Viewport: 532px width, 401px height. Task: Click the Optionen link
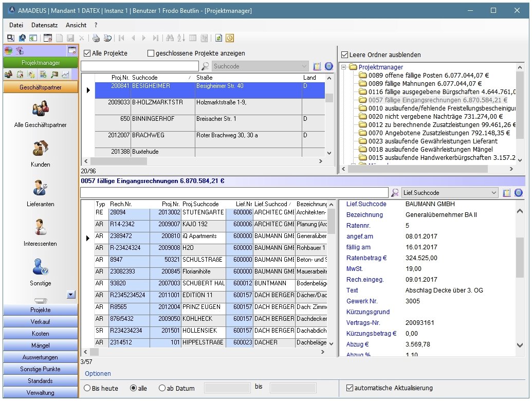(x=98, y=374)
